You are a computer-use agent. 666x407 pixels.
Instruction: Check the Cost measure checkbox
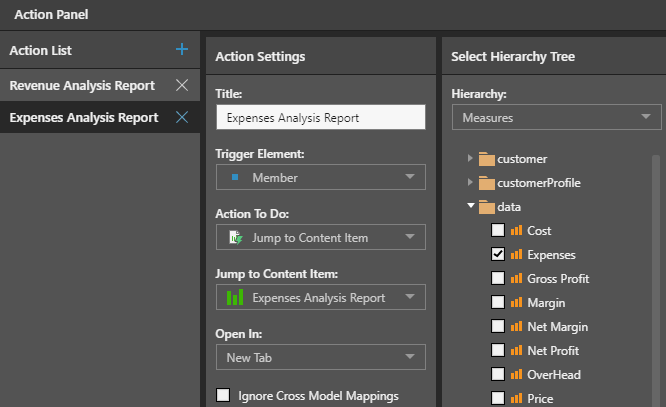[498, 230]
